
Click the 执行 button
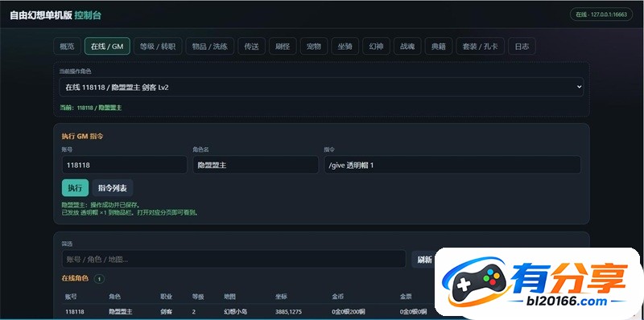pos(75,188)
